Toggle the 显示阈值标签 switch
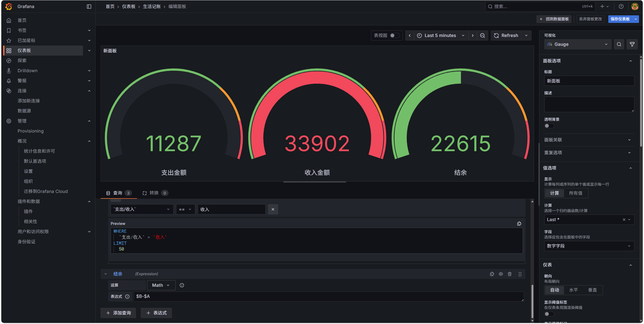Image resolution: width=644 pixels, height=324 pixels. tap(549, 314)
